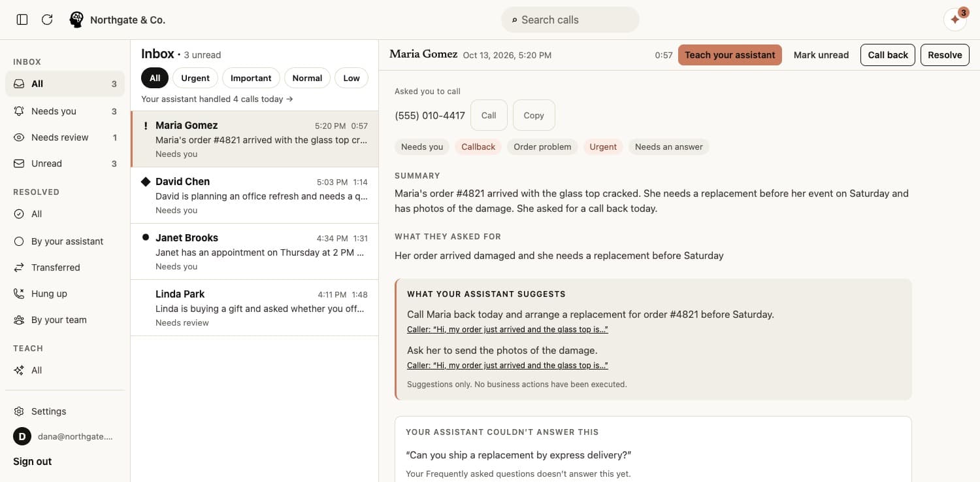Select the Important filter pill
Image resolution: width=980 pixels, height=482 pixels.
251,78
